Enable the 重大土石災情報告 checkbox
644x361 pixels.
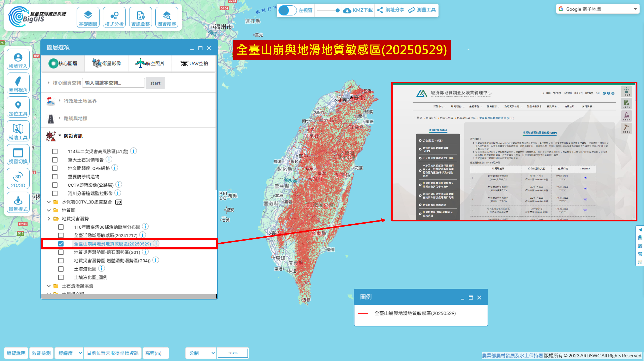click(55, 160)
